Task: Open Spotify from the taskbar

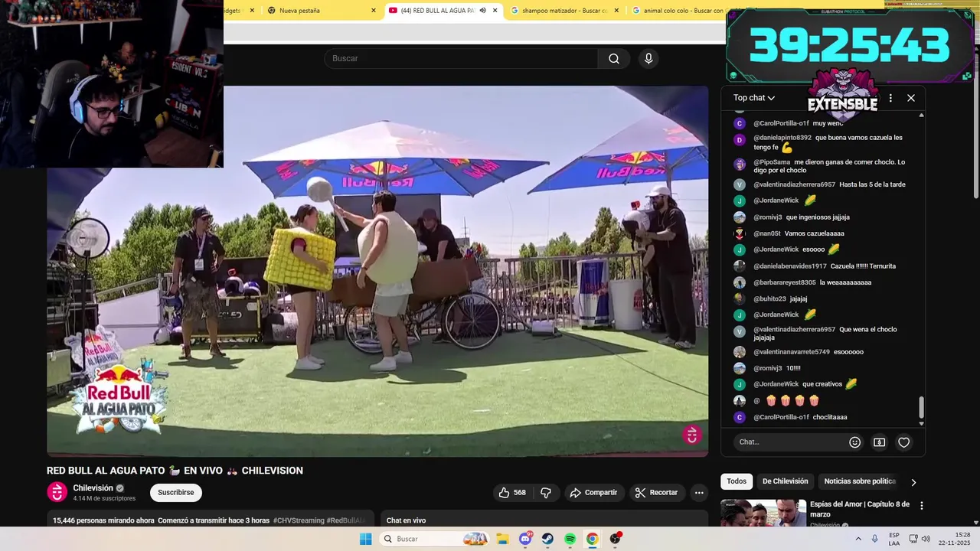Action: click(x=570, y=539)
